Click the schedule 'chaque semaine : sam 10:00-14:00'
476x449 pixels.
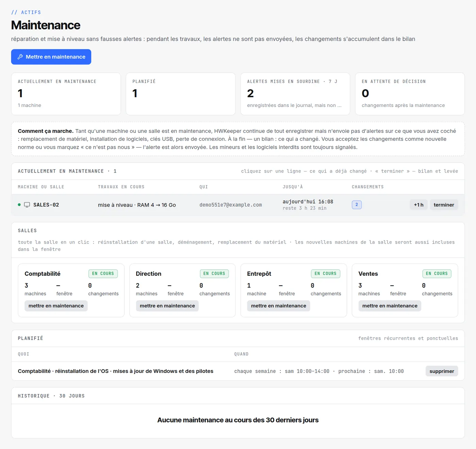[x=282, y=371]
